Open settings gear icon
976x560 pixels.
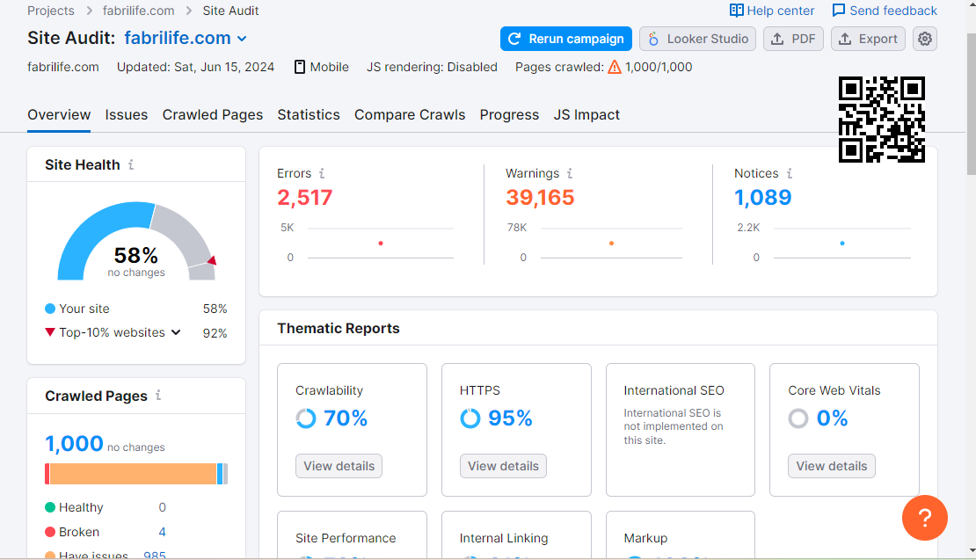coord(924,39)
